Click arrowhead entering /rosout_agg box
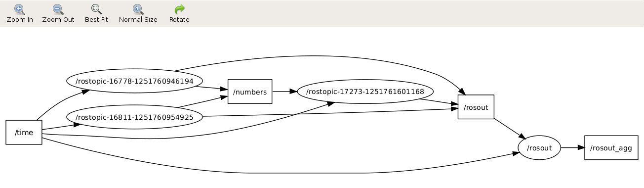 click(581, 147)
